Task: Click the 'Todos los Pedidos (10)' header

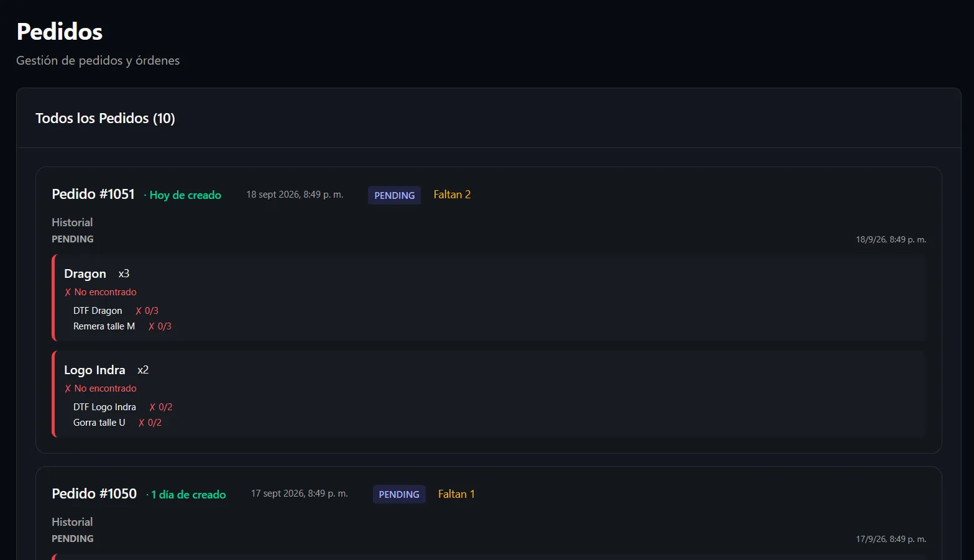Action: coord(105,118)
